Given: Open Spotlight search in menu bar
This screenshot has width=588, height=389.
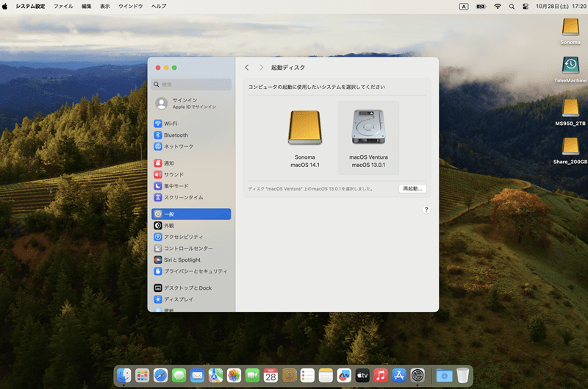Looking at the screenshot, I should pyautogui.click(x=512, y=7).
